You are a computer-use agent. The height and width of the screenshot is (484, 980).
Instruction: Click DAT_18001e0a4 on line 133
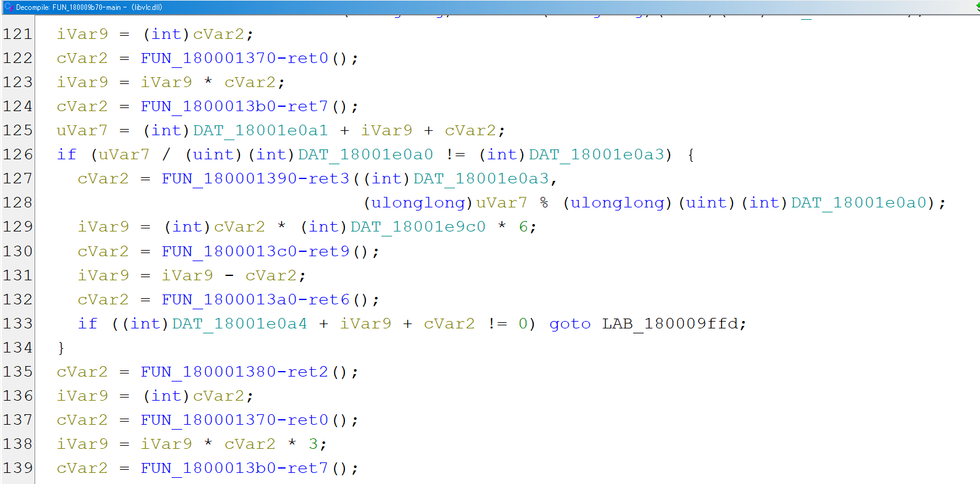click(x=239, y=323)
